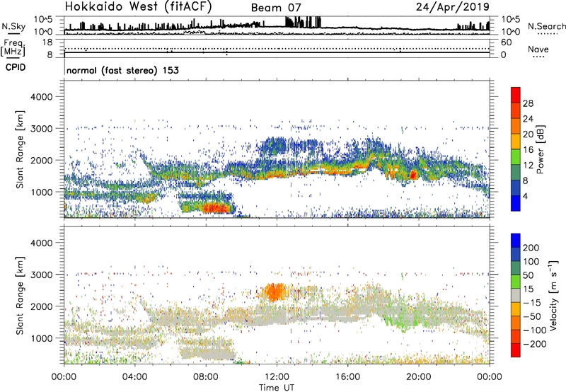
Task: Click the power panel 'Slant Range [km]' label
Action: 20,149
